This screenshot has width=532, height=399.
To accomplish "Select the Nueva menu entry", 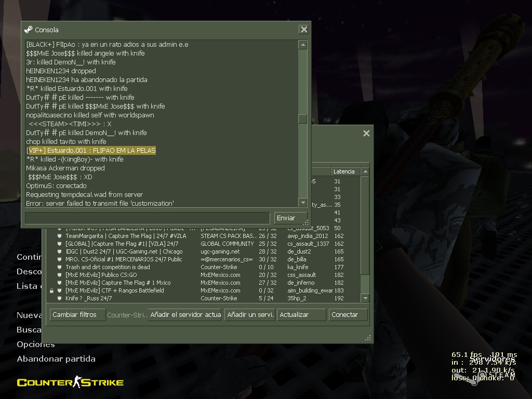I will coord(29,315).
